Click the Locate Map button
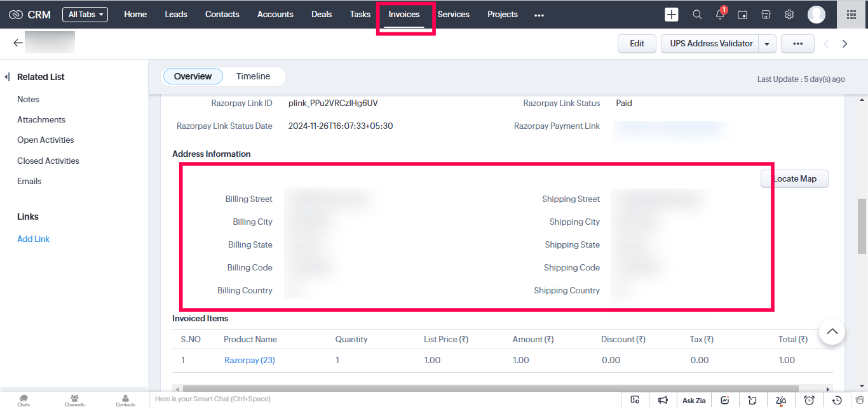868x407 pixels. tap(794, 179)
